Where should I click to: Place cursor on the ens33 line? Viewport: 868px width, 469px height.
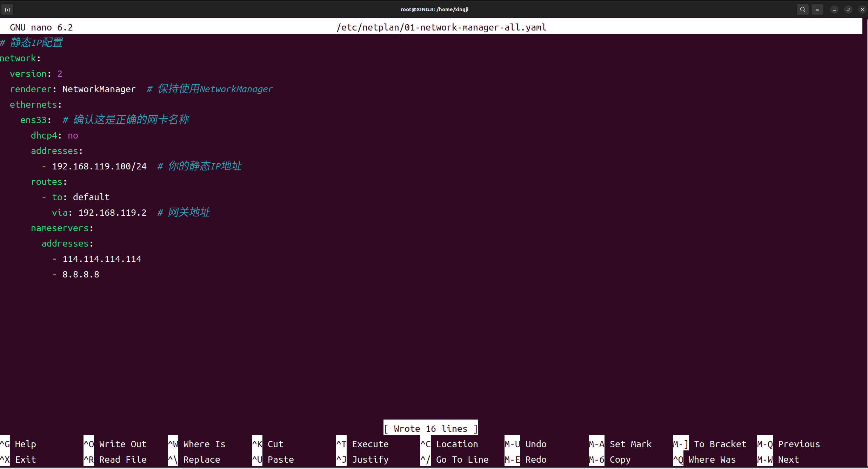pyautogui.click(x=34, y=120)
